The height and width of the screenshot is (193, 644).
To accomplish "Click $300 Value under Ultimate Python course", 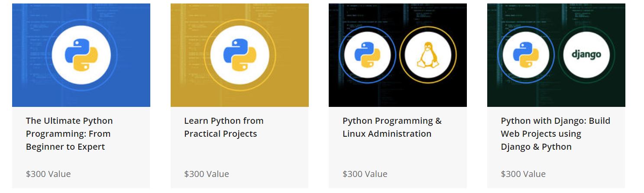I will pos(48,174).
